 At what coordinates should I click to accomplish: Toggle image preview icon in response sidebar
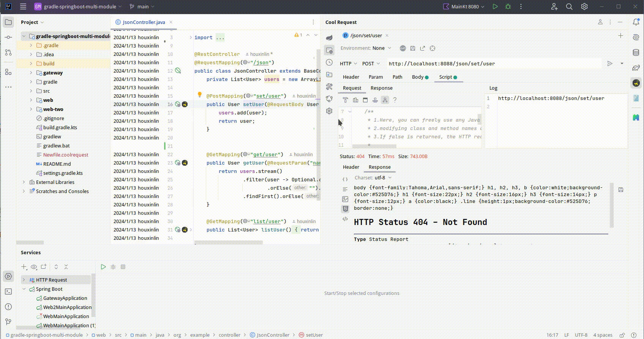coord(345,199)
